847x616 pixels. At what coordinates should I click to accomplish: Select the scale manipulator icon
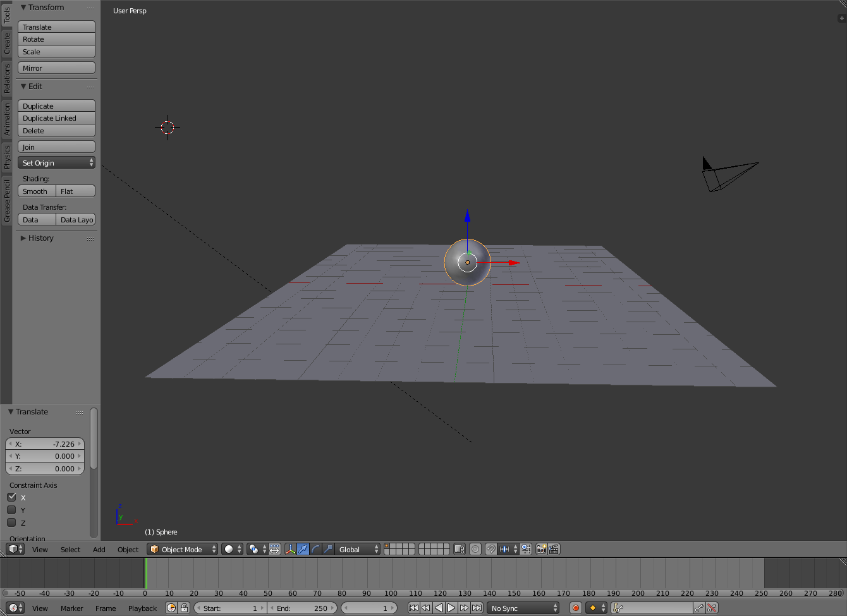coord(328,549)
